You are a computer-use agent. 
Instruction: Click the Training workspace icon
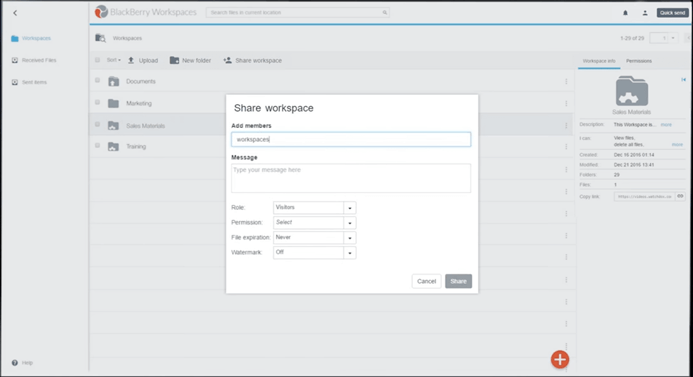[114, 147]
